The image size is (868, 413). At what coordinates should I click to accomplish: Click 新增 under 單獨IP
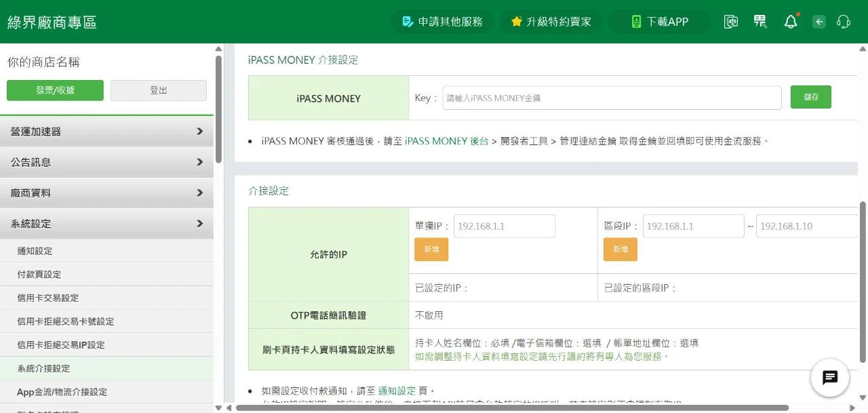tap(431, 250)
